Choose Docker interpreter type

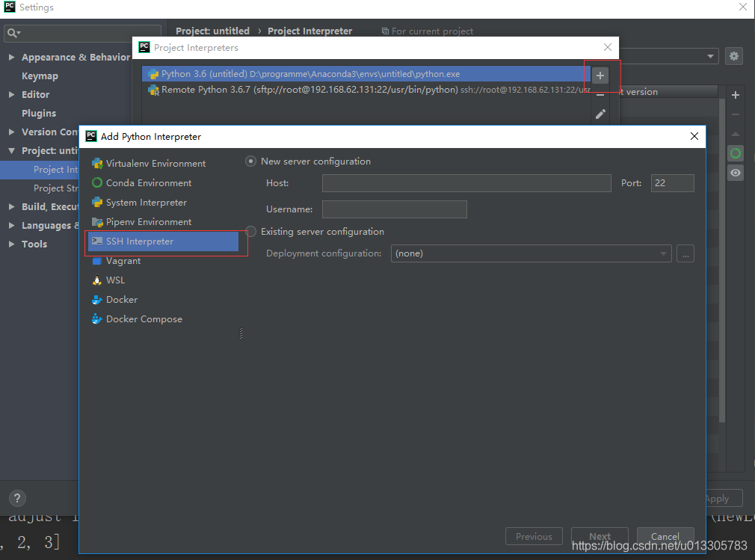pos(114,300)
